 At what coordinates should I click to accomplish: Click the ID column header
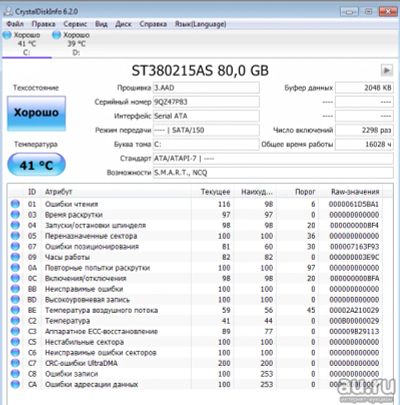pos(32,192)
